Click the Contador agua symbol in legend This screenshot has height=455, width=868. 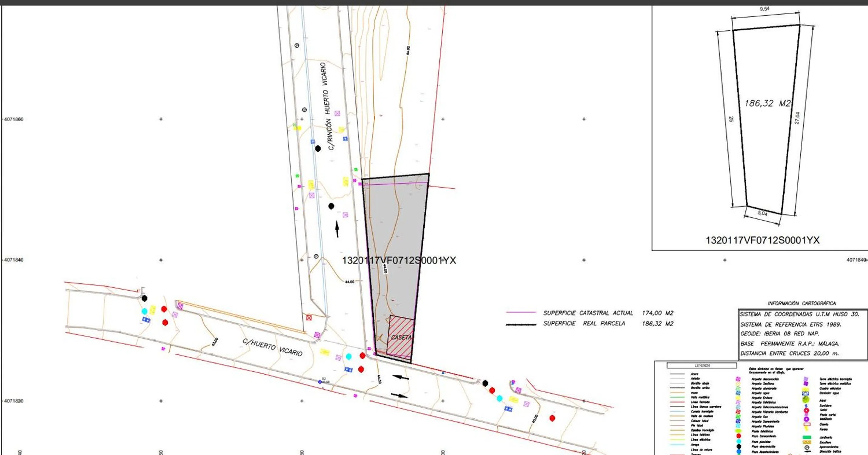click(x=806, y=393)
